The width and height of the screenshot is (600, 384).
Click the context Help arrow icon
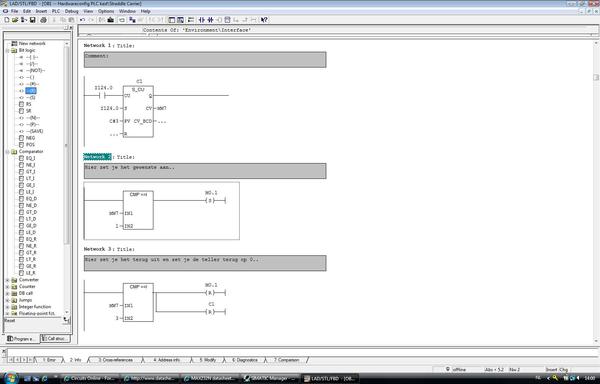click(x=264, y=20)
